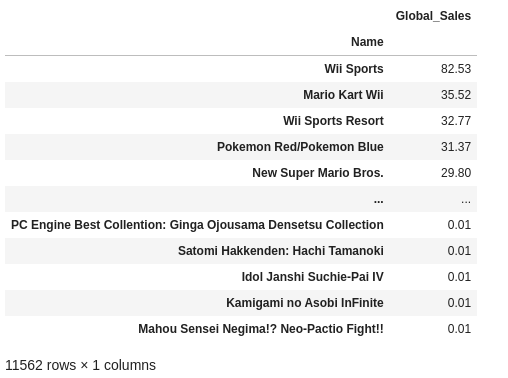Select the Mario Kart Wii row label

coord(343,95)
